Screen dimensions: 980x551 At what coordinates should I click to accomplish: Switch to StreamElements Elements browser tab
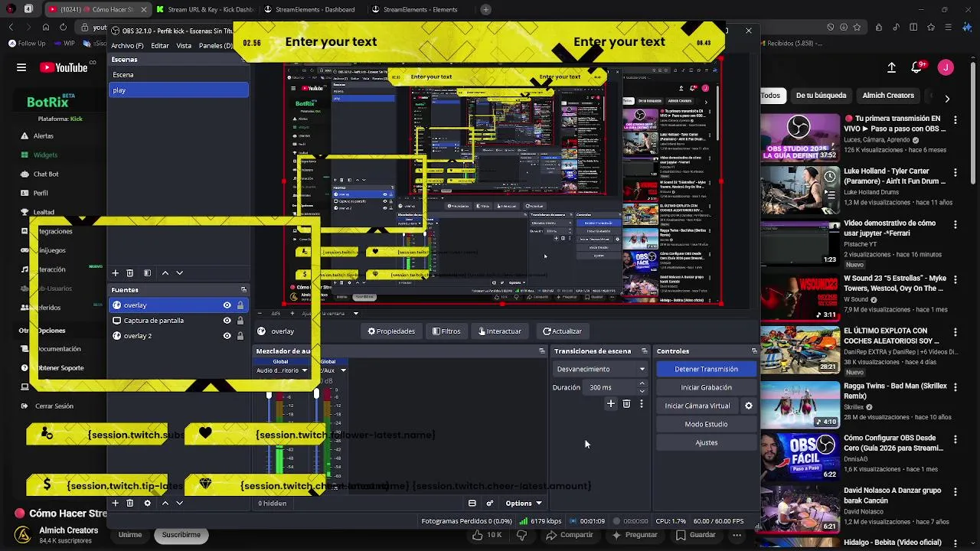[420, 10]
